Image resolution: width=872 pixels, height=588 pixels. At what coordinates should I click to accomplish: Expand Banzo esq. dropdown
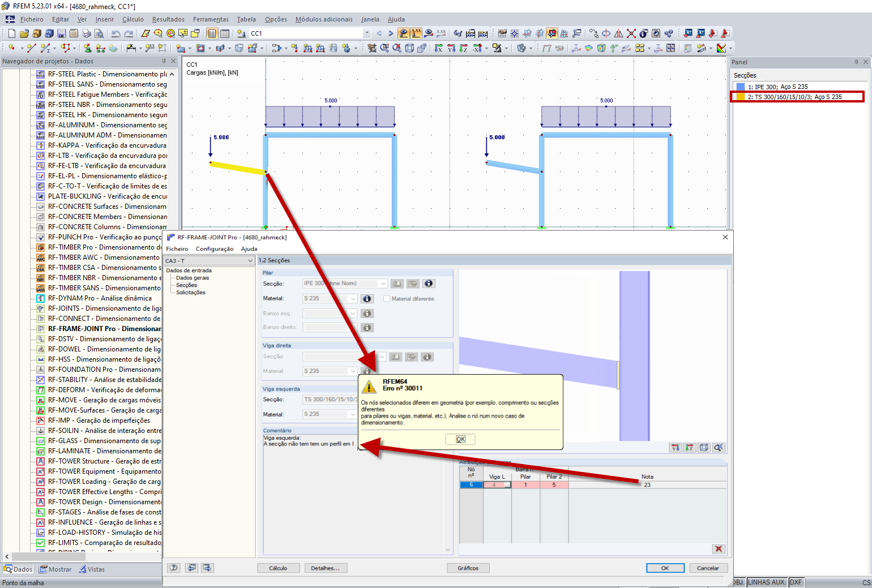point(353,314)
